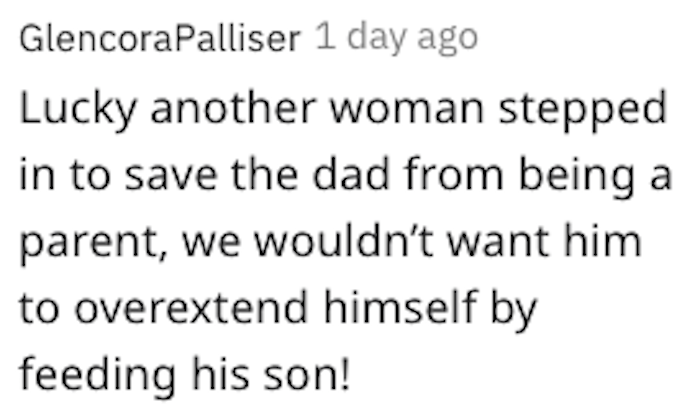Click the word 'son!' ending the comment
The height and width of the screenshot is (413, 700).
coord(306,374)
